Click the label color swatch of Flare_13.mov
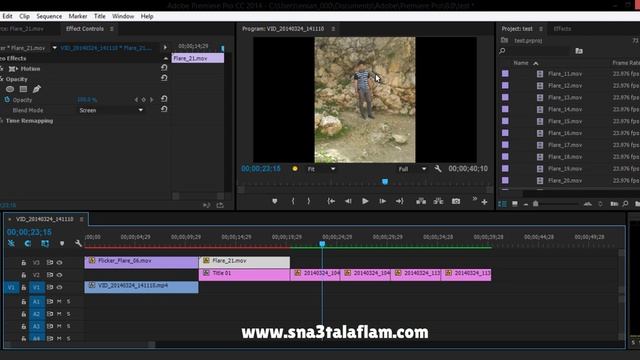The image size is (640, 360). click(x=505, y=98)
